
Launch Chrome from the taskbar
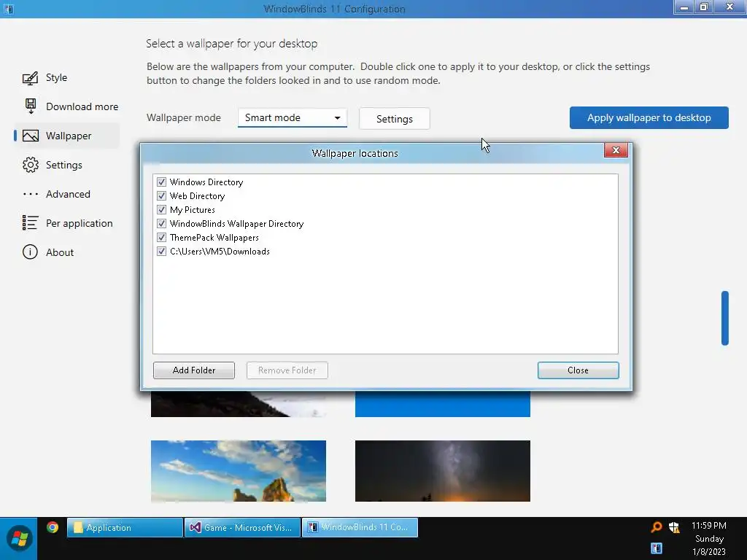tap(53, 527)
